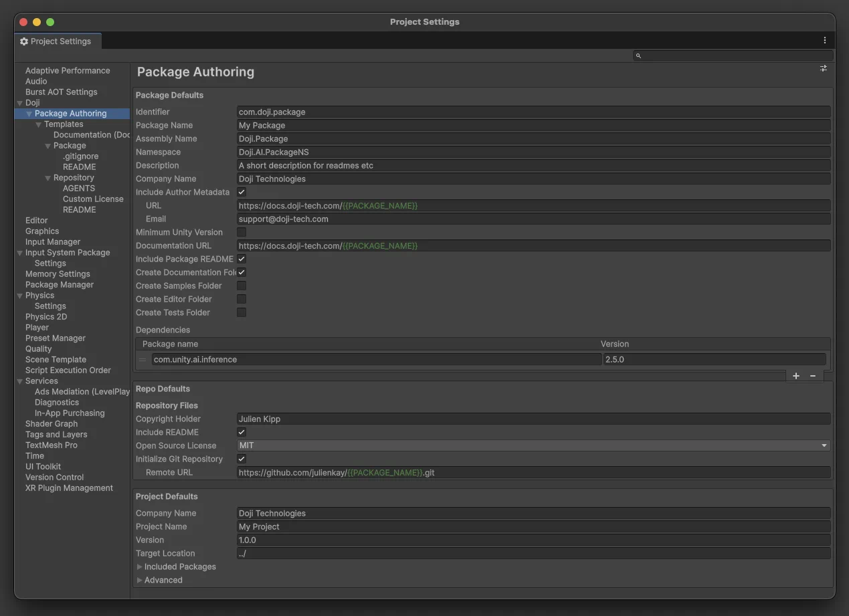Open UI Toolkit settings
Viewport: 849px width, 616px height.
click(x=43, y=466)
